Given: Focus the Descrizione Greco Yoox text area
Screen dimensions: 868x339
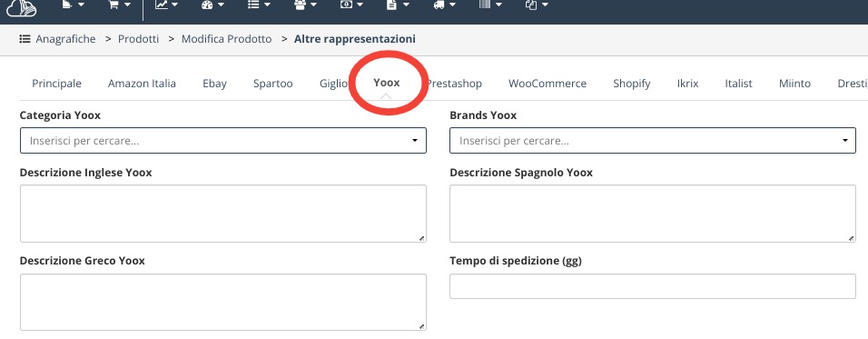Looking at the screenshot, I should (x=223, y=302).
